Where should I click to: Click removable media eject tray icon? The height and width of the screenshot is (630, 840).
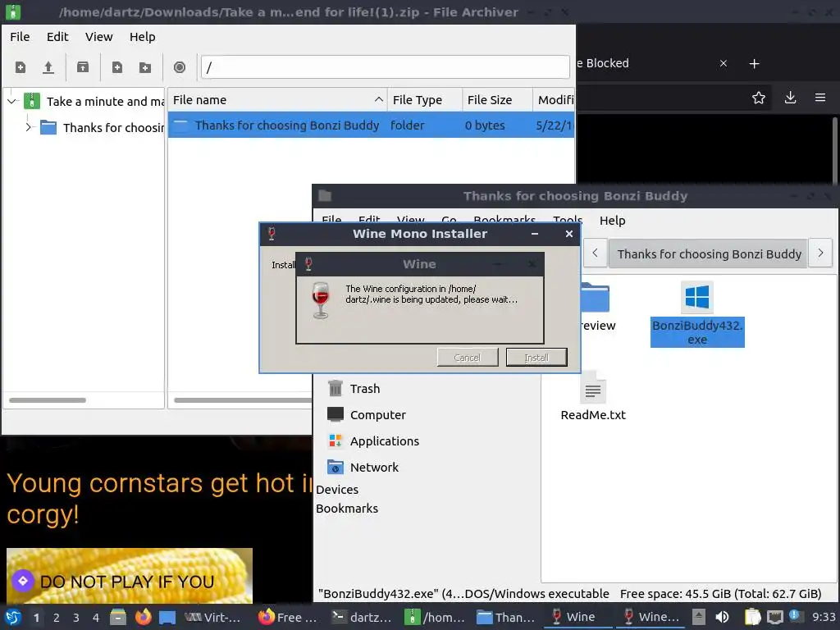pos(698,617)
